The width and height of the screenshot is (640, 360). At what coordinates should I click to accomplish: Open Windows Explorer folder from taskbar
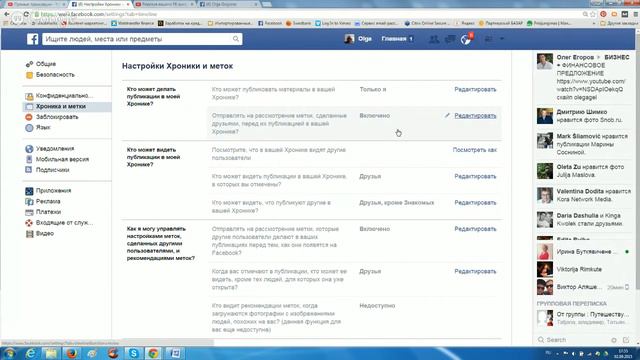pyautogui.click(x=51, y=353)
